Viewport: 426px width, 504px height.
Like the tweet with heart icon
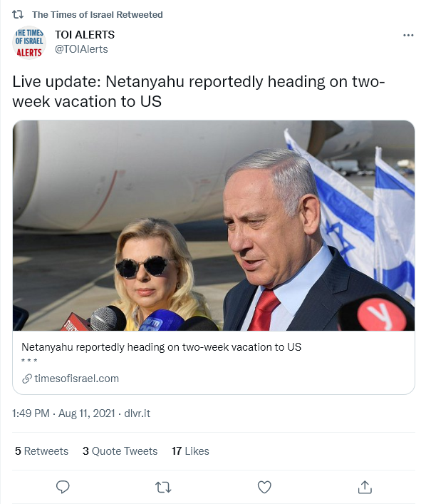click(264, 488)
